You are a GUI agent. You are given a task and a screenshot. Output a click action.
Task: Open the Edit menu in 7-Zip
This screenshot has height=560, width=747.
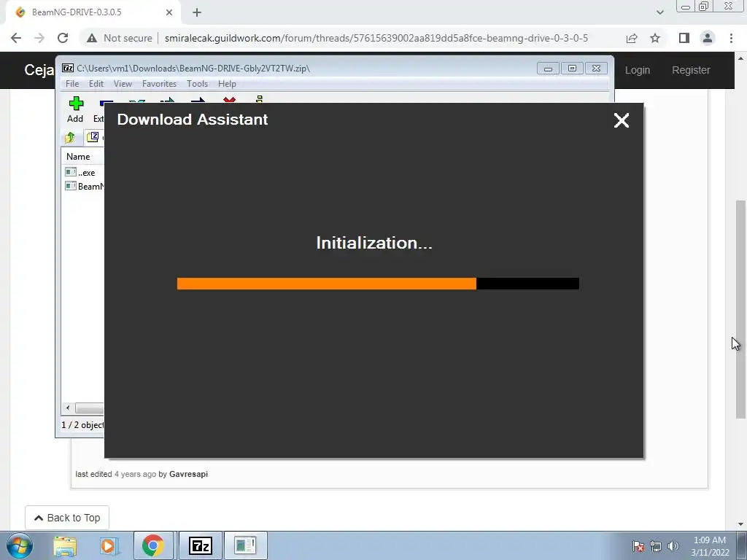pyautogui.click(x=96, y=84)
